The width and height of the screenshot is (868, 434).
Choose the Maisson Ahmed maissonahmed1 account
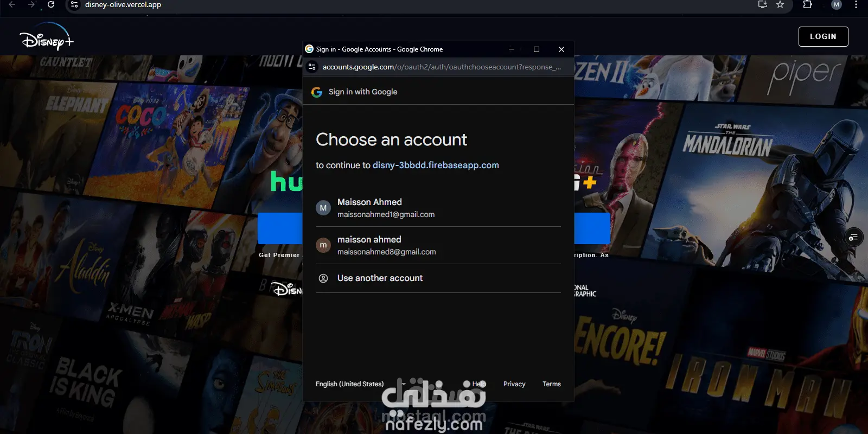[x=438, y=208]
